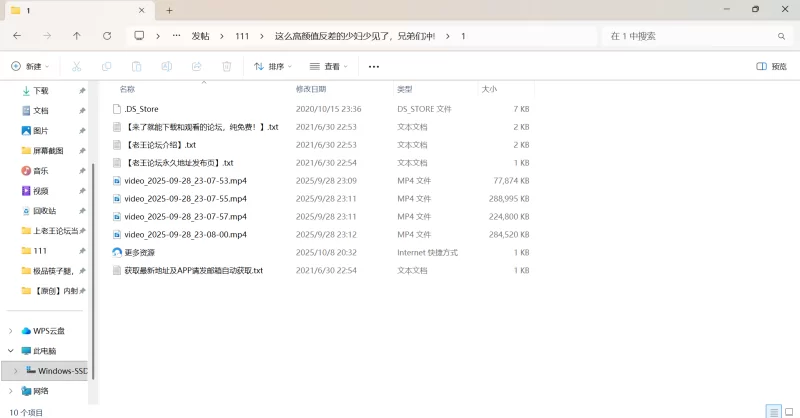The width and height of the screenshot is (800, 418).
Task: Open the 排序 sort dropdown
Action: coord(273,67)
